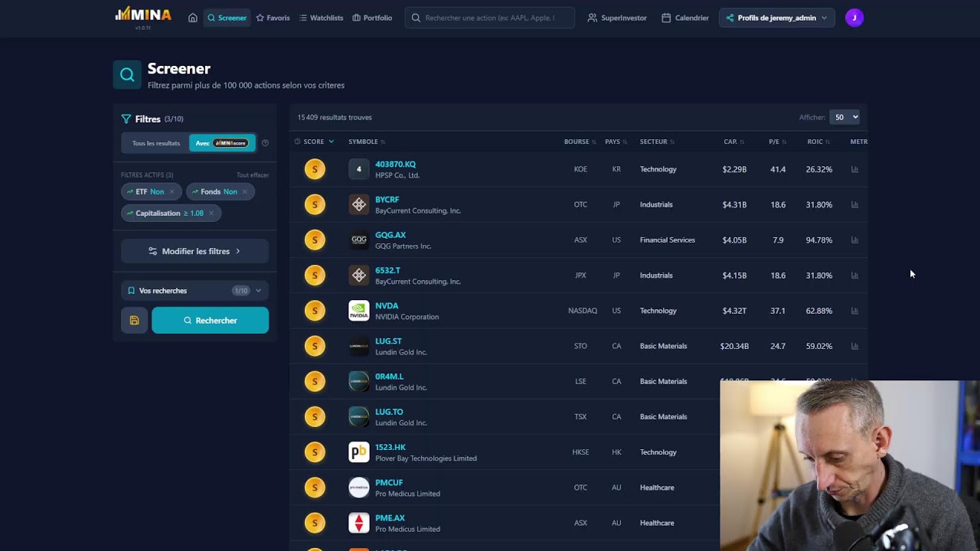980x551 pixels.
Task: Open the Afficher 50 results dropdown
Action: coord(845,117)
